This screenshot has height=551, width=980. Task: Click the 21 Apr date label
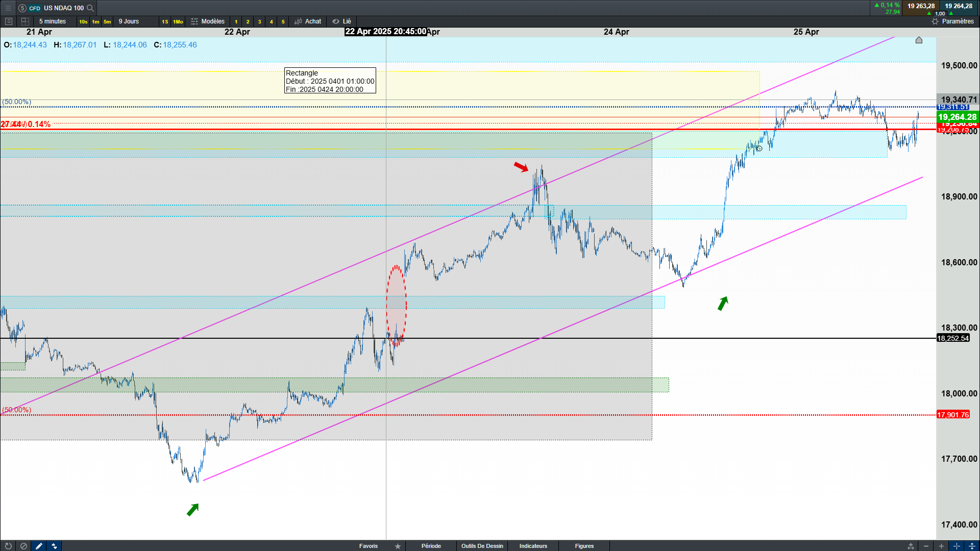[x=39, y=32]
